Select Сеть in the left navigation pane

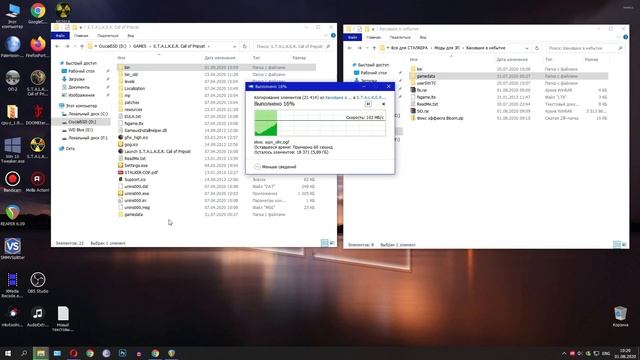pos(70,149)
